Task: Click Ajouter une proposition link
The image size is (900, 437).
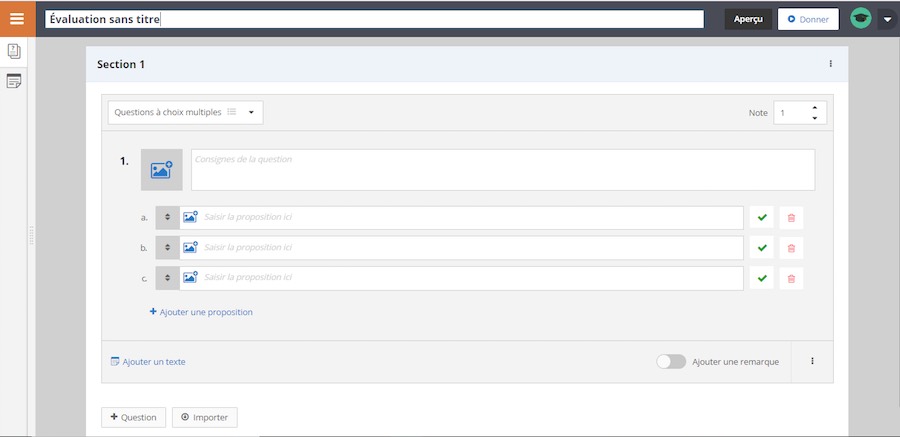Action: pyautogui.click(x=201, y=312)
